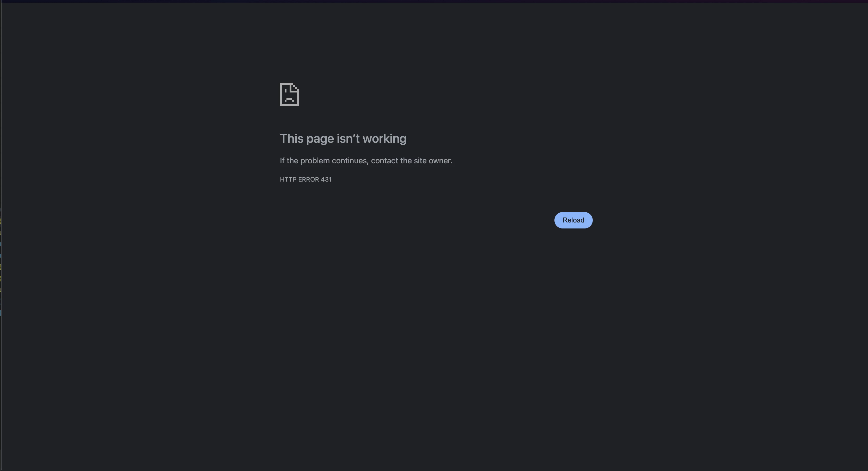Click the number 431 in the error code
Screen dimensions: 868x471
[326, 179]
